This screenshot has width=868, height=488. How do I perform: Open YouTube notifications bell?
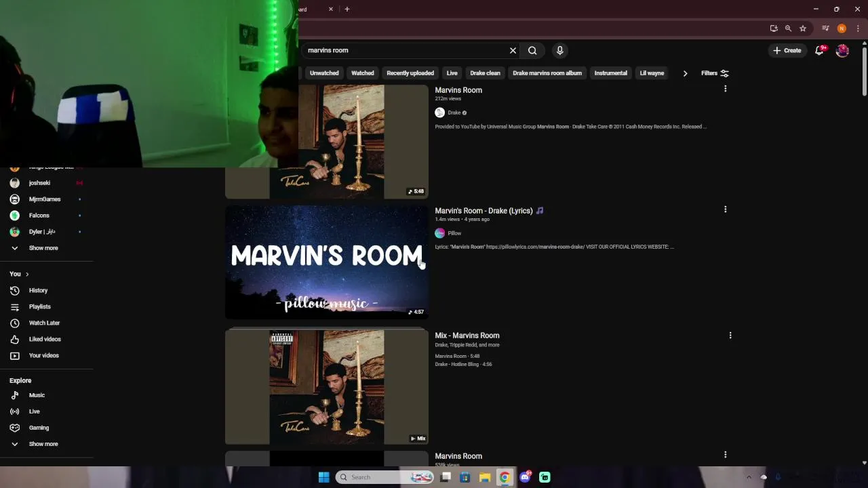819,50
